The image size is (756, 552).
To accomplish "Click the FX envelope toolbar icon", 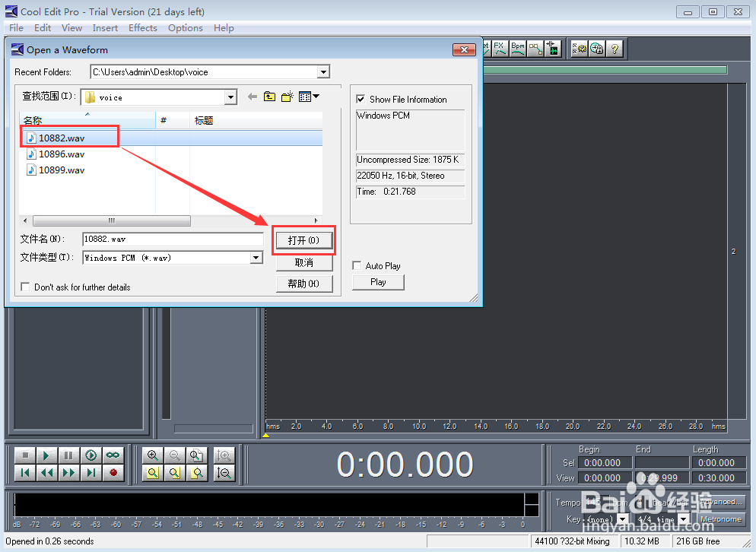I will pyautogui.click(x=500, y=49).
